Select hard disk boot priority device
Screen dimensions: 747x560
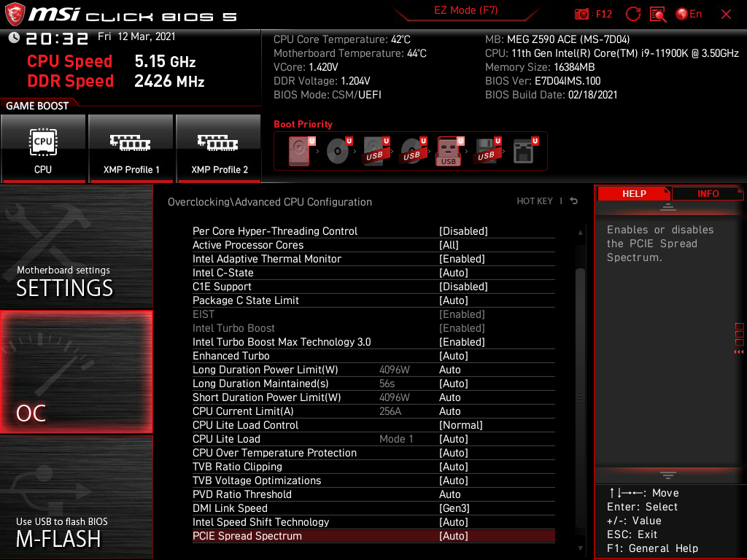pyautogui.click(x=301, y=151)
